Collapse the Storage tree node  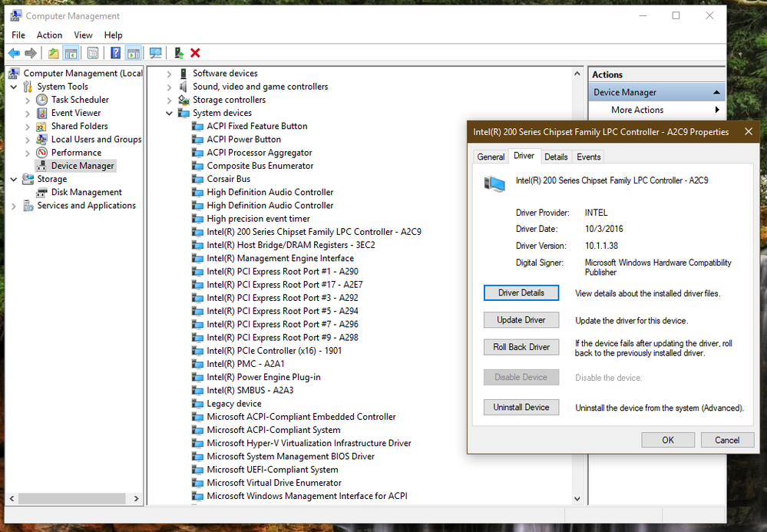14,179
